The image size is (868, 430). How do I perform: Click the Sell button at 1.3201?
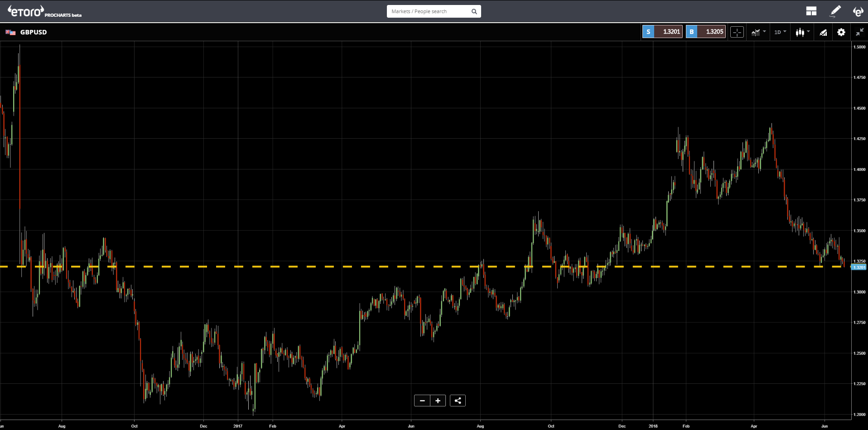coord(662,32)
